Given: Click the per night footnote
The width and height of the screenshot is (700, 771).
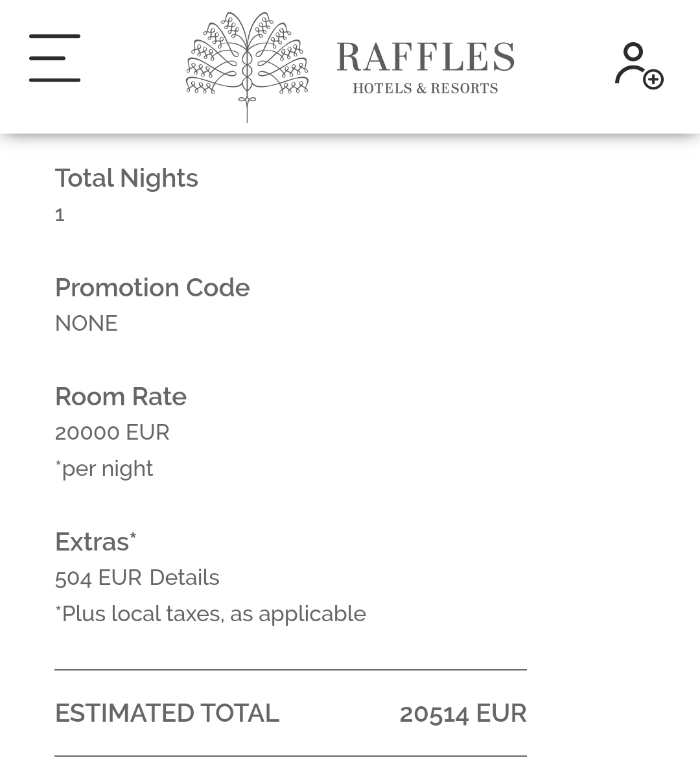Looking at the screenshot, I should (104, 468).
